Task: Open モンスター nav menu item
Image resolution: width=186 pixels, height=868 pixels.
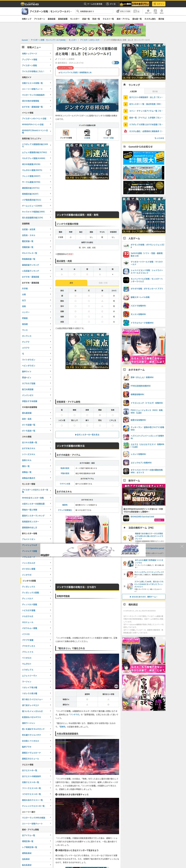Action: (x=75, y=19)
